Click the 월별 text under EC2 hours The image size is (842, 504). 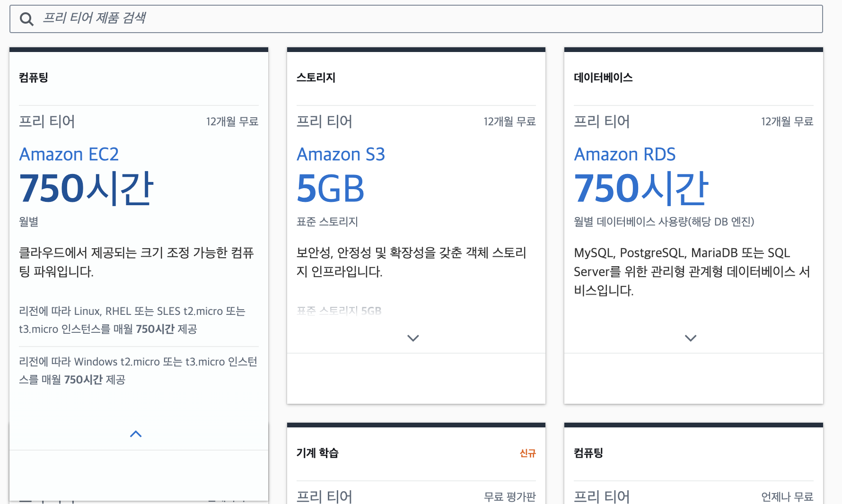(29, 222)
